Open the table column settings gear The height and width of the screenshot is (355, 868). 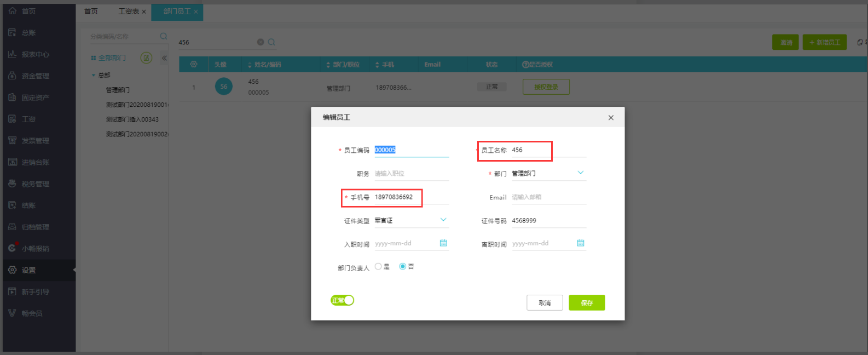194,64
